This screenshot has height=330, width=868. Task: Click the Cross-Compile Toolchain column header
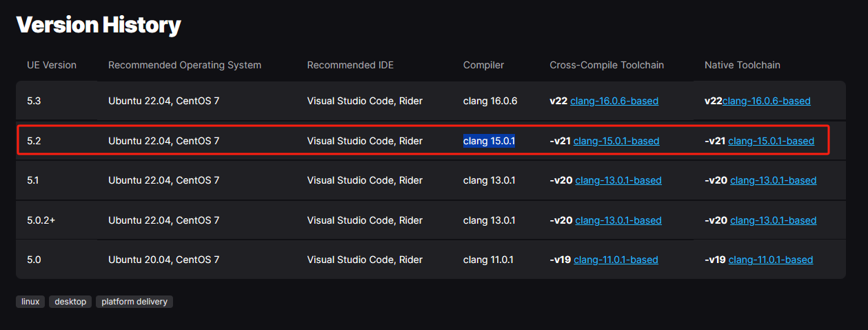(x=607, y=65)
